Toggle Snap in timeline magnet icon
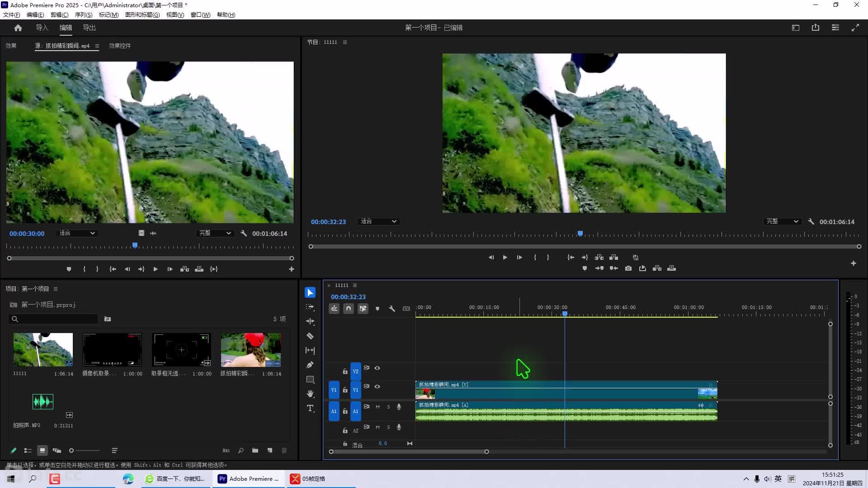 point(349,309)
